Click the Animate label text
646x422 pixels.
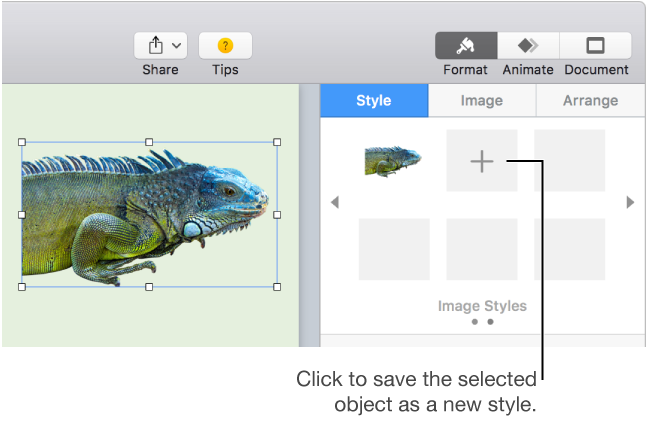528,70
